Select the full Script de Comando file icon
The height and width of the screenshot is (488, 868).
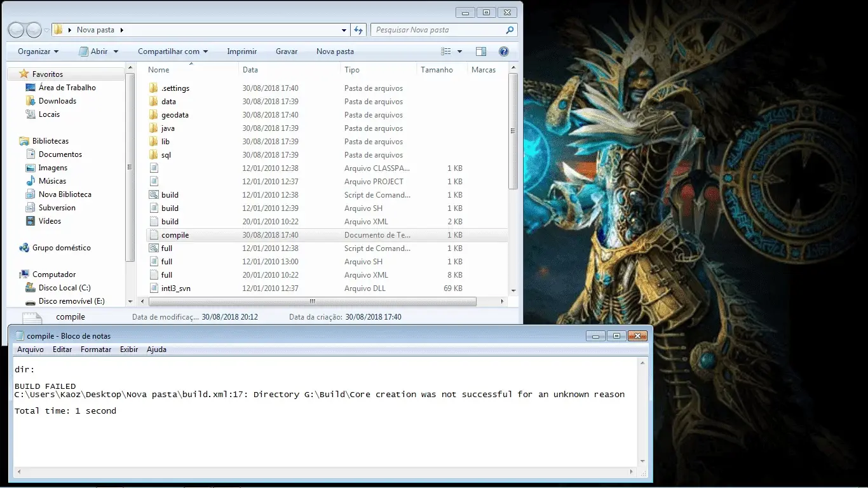[x=153, y=248]
